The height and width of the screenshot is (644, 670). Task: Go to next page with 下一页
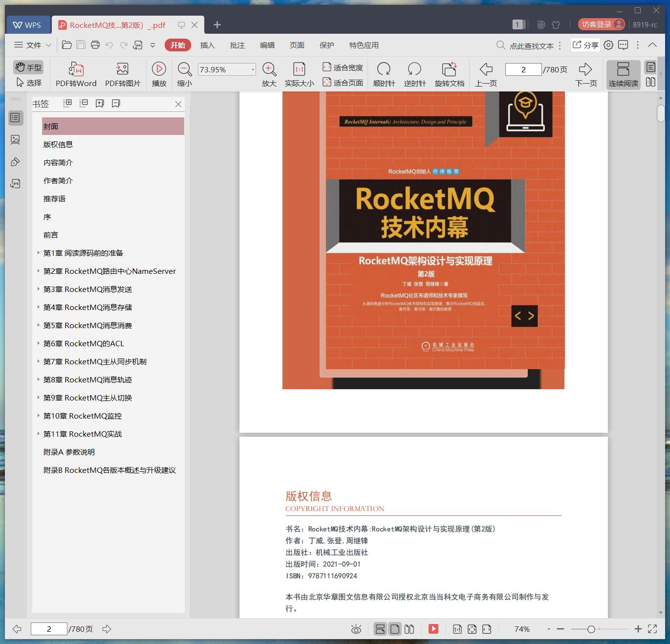click(586, 74)
